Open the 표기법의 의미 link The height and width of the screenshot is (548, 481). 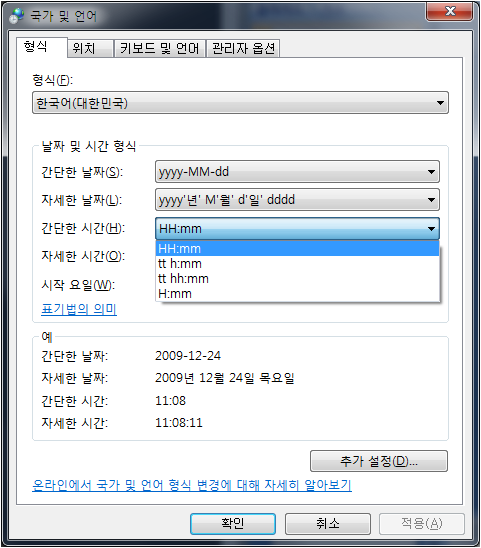click(x=79, y=309)
